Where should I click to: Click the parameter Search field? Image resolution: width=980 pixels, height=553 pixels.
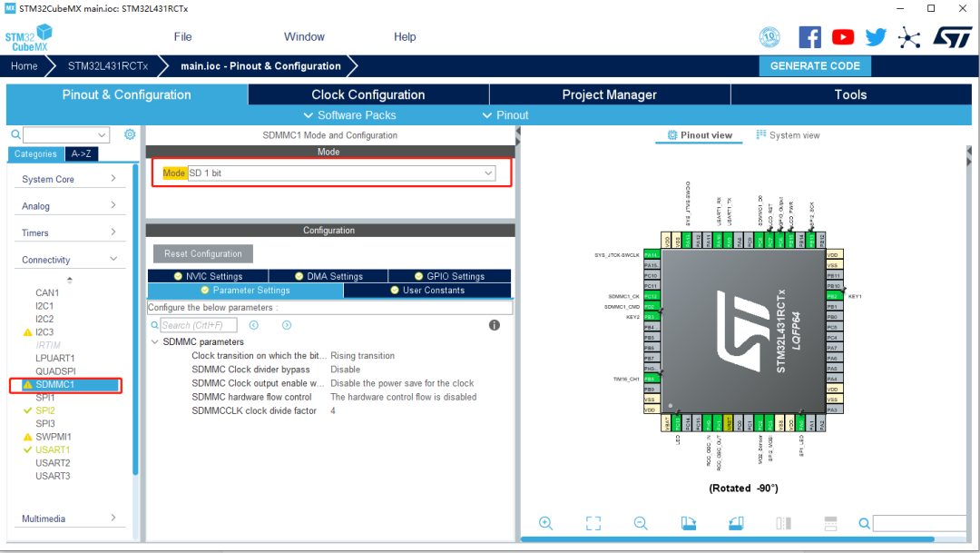(199, 325)
